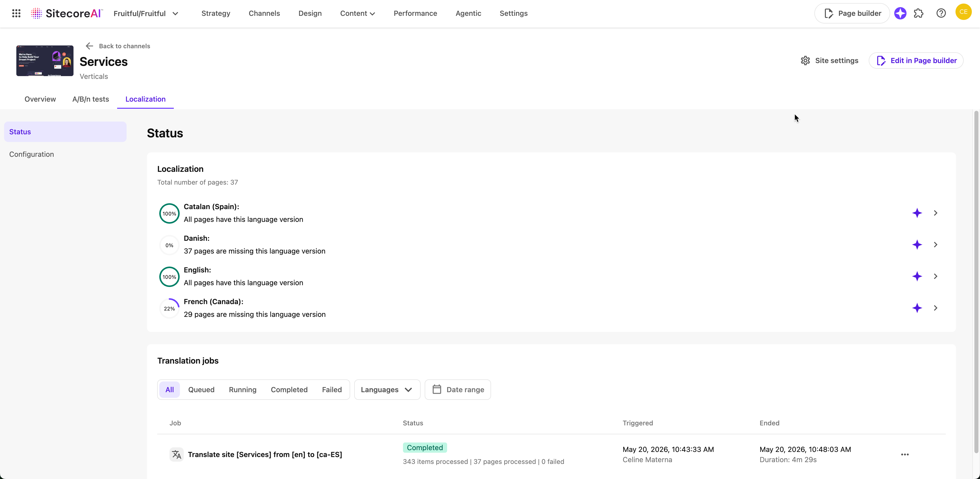Click Edit in Page builder button
The width and height of the screenshot is (980, 479).
(x=916, y=61)
